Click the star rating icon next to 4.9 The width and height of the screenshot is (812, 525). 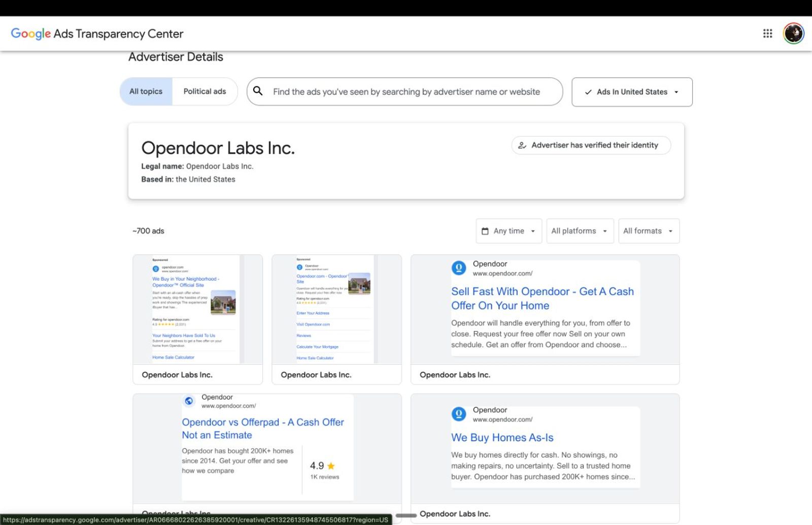pos(331,466)
